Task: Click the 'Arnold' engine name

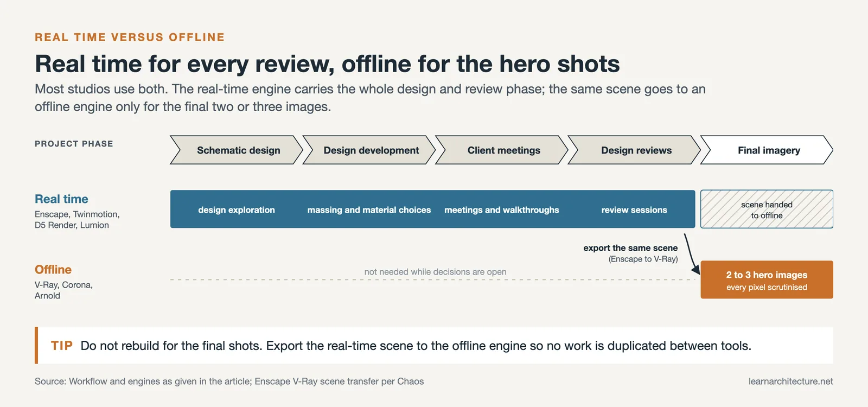Action: point(47,296)
